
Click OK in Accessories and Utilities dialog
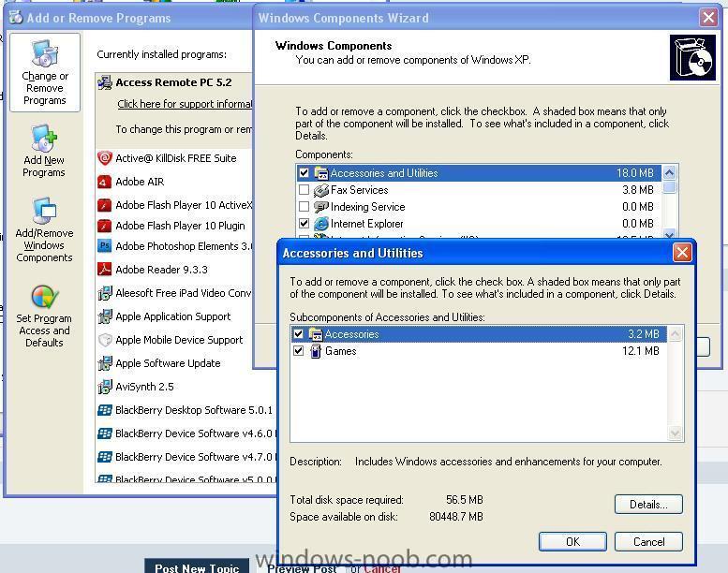[x=572, y=541]
